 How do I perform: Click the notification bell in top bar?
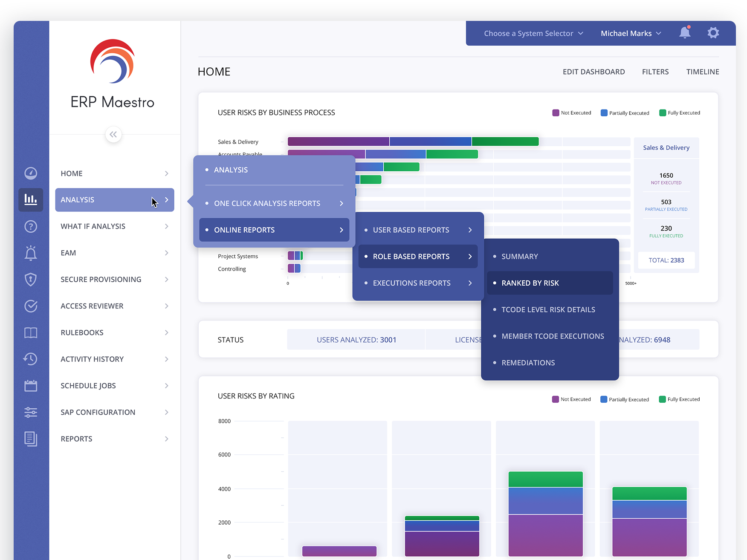(685, 33)
